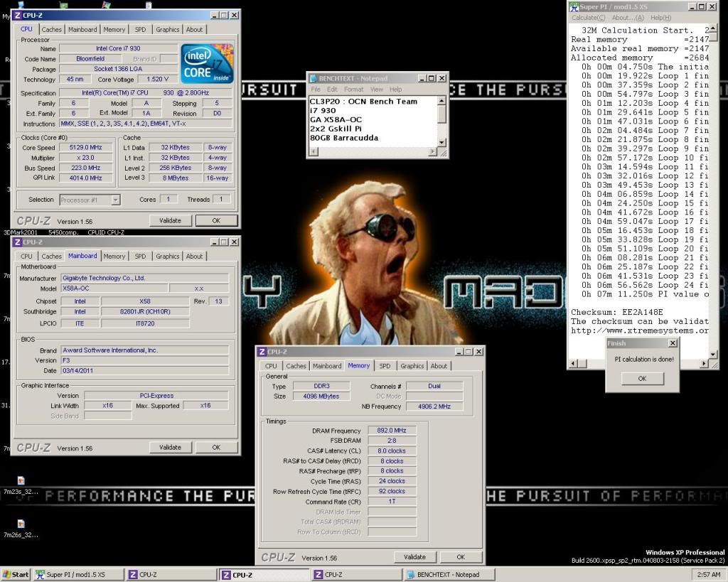Switch to BENCHTEXT Notepad via taskbar
The height and width of the screenshot is (582, 728).
(448, 574)
